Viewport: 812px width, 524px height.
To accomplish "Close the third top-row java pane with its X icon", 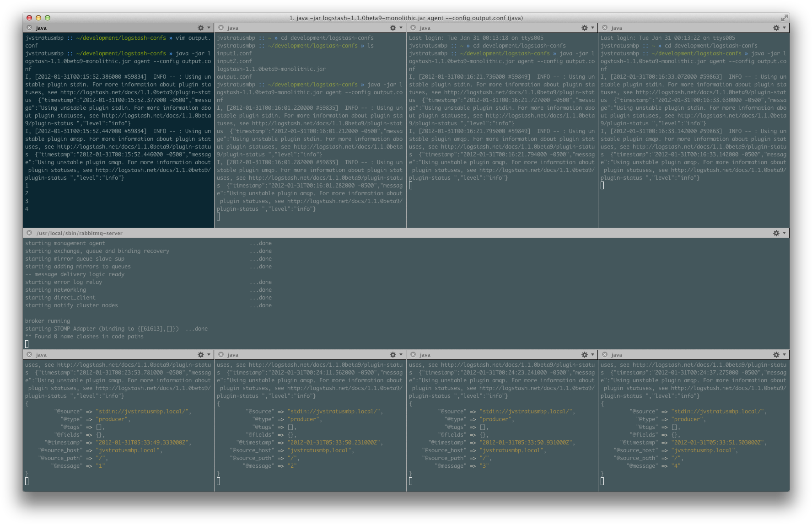I will point(413,27).
